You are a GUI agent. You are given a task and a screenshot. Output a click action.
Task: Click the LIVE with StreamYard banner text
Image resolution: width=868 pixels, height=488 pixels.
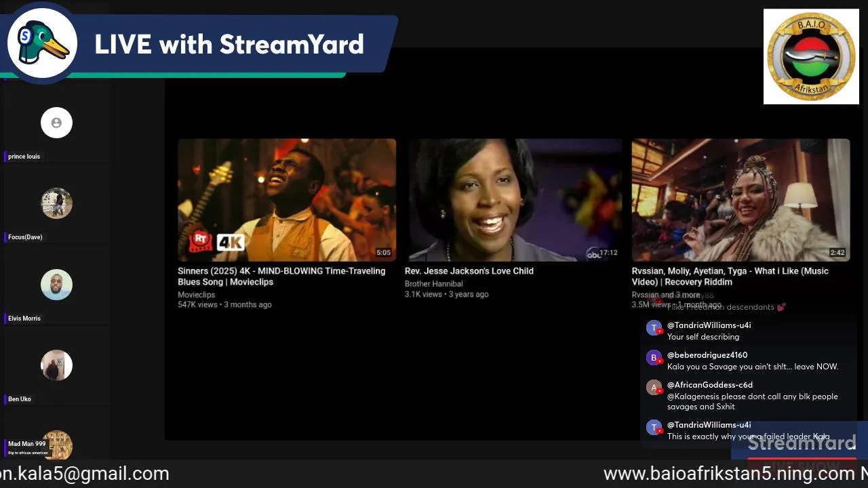click(229, 45)
